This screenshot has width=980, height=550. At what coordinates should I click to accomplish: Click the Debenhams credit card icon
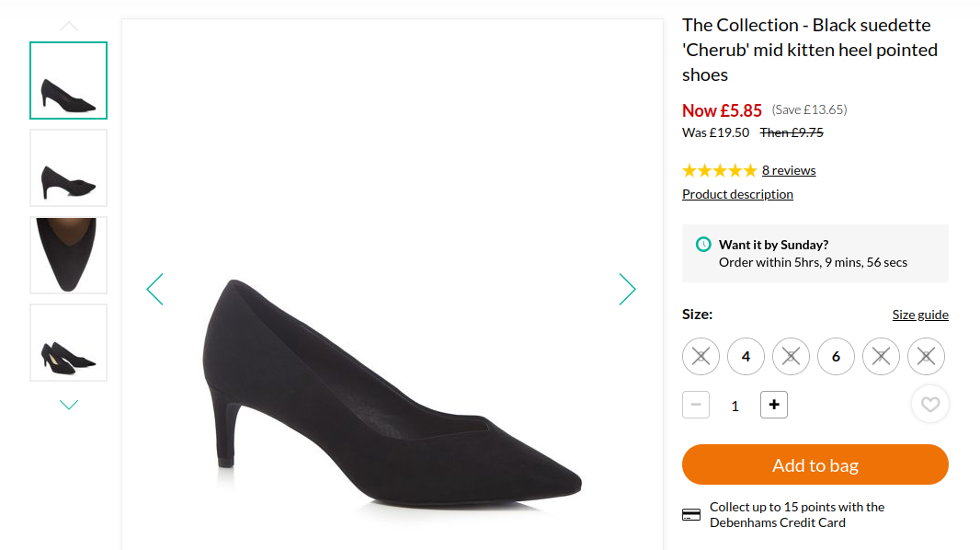pyautogui.click(x=691, y=515)
